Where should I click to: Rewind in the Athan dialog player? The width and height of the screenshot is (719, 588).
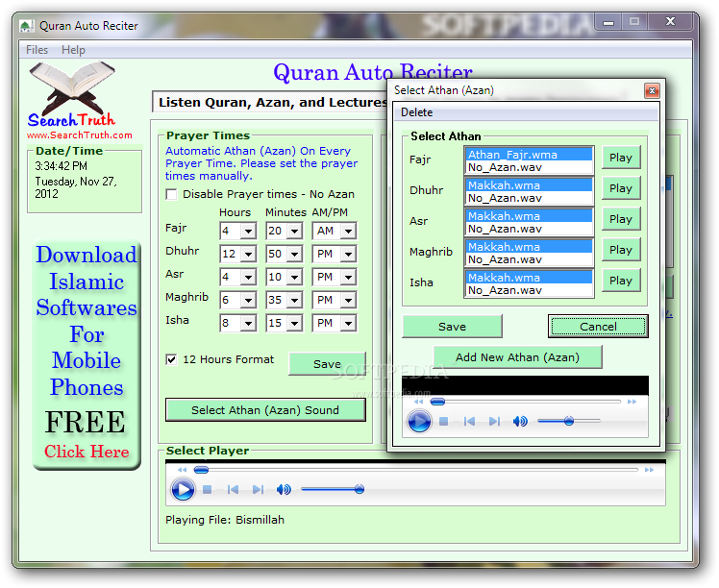click(x=419, y=402)
